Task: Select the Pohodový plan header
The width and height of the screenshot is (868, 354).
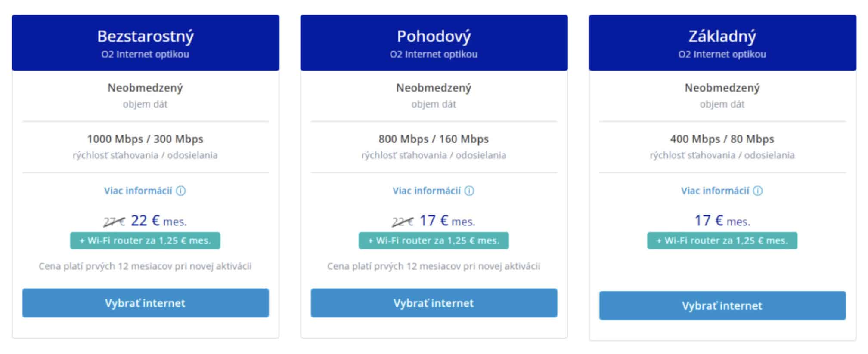Action: [x=434, y=43]
